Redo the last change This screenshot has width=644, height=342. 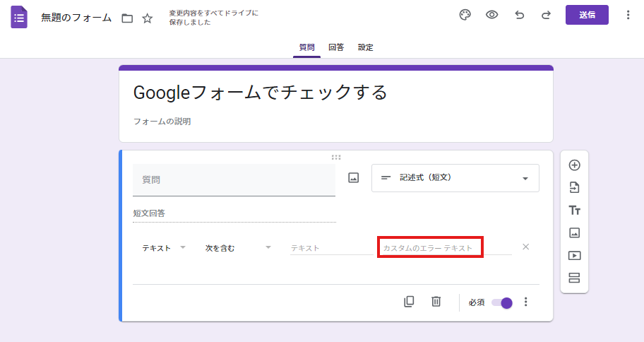point(546,16)
